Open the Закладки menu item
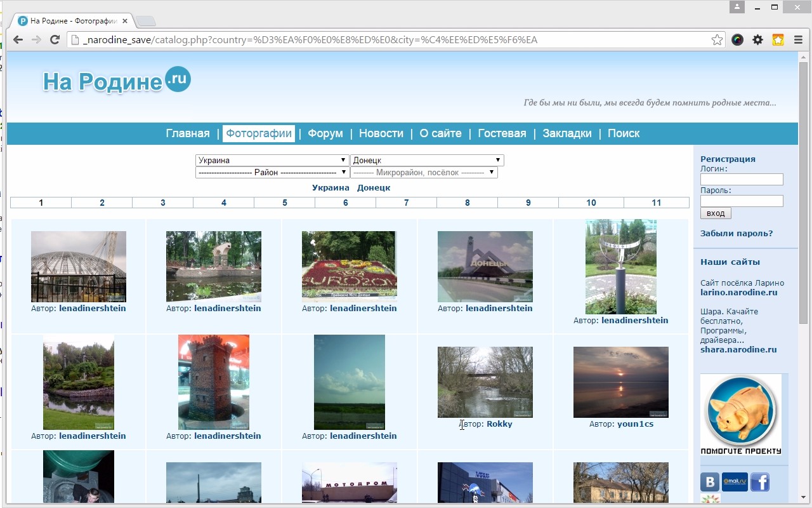Viewport: 812px width, 508px height. 567,133
